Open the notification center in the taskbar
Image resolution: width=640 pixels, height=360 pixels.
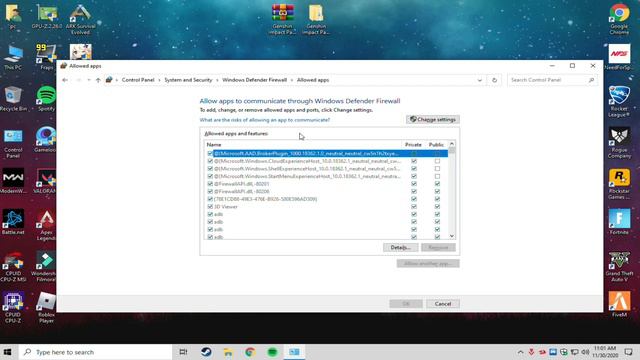click(629, 352)
